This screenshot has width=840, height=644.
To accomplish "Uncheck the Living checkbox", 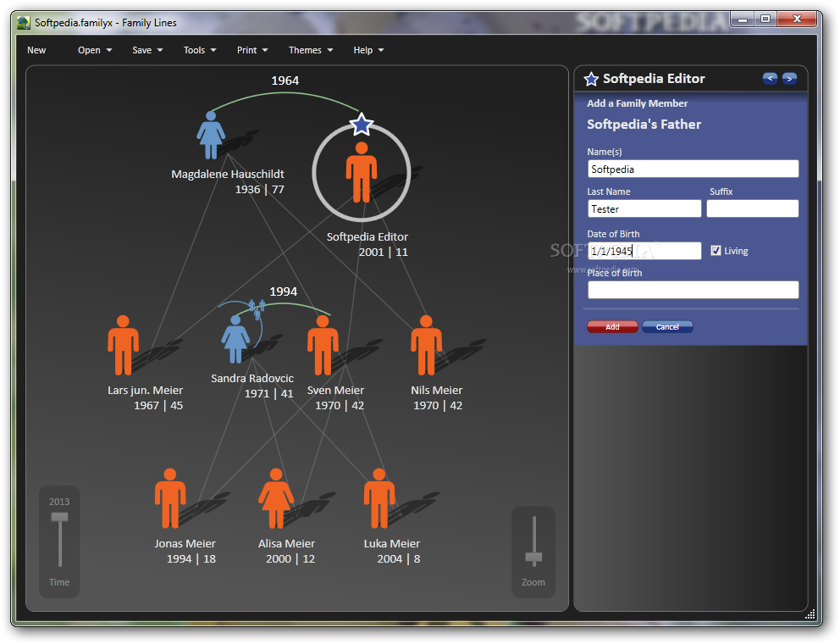I will coord(716,251).
